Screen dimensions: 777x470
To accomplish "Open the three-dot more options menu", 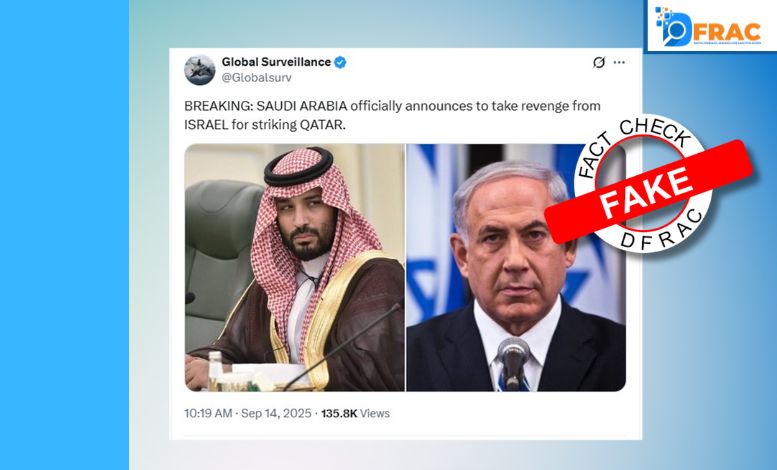I will tap(619, 62).
